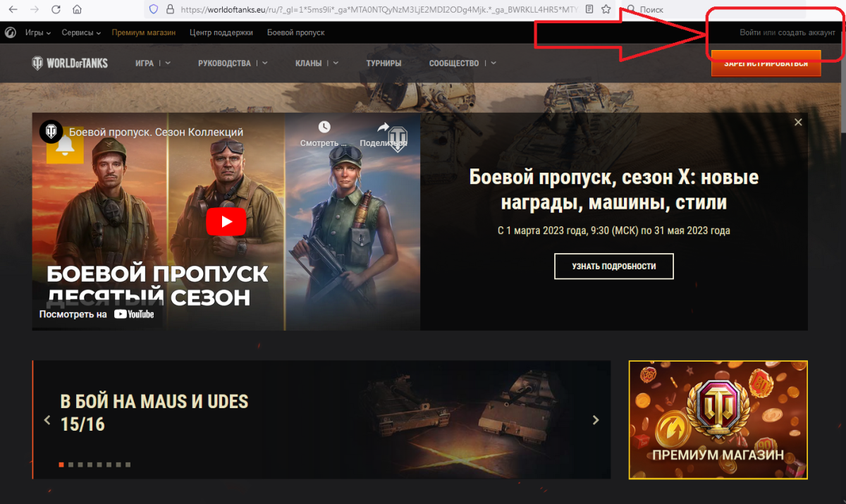Select the first carousel slide indicator
Image resolution: width=846 pixels, height=504 pixels.
tap(61, 465)
